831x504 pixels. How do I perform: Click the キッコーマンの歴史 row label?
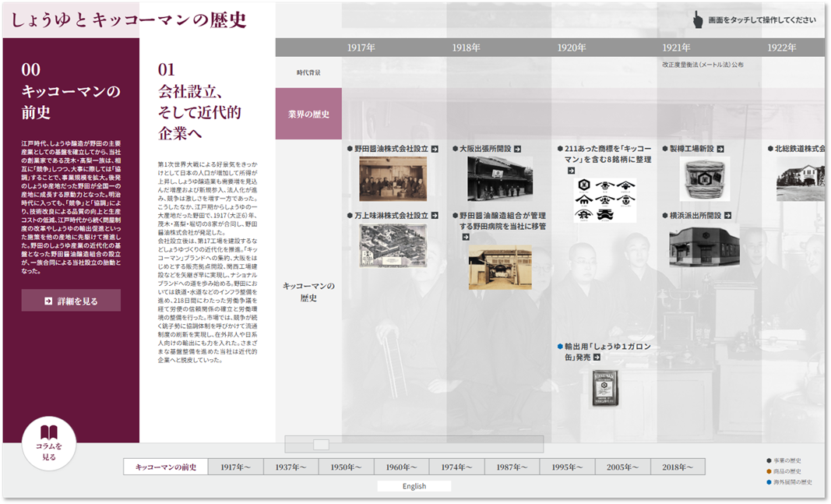tap(308, 291)
